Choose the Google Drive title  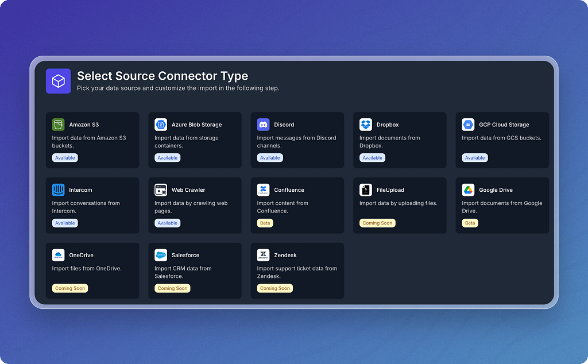(496, 189)
